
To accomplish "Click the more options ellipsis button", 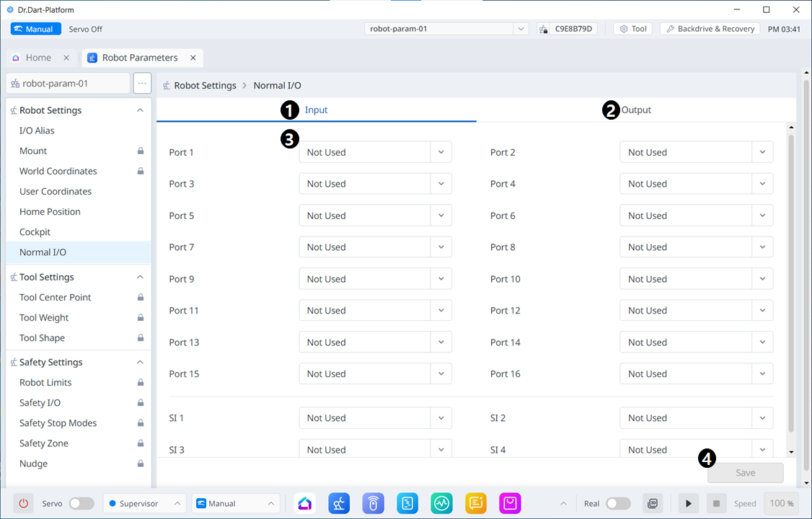I will click(x=142, y=83).
